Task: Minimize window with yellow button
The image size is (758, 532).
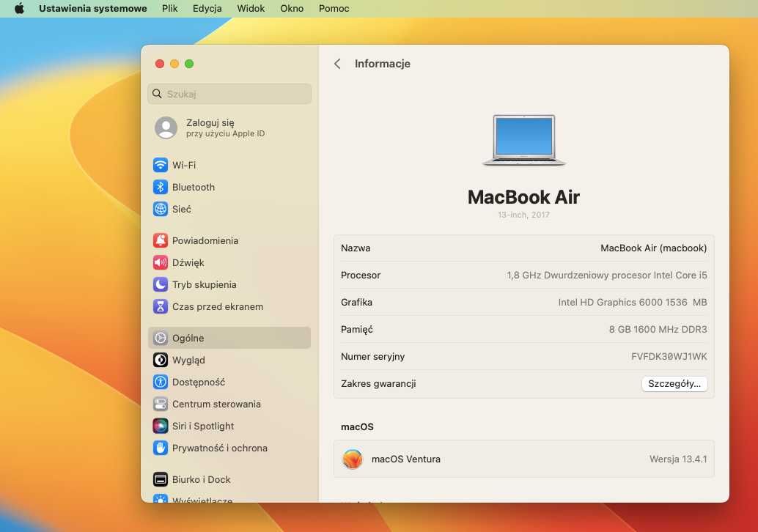Action: (x=174, y=64)
